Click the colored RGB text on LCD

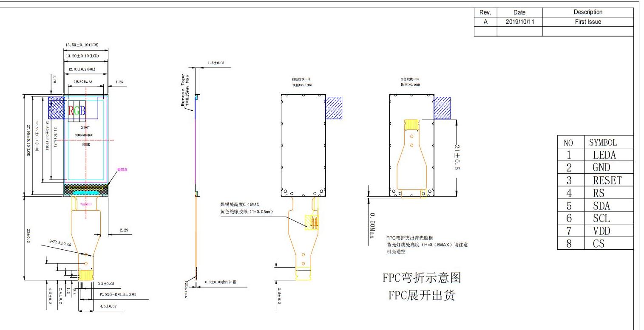pos(77,111)
